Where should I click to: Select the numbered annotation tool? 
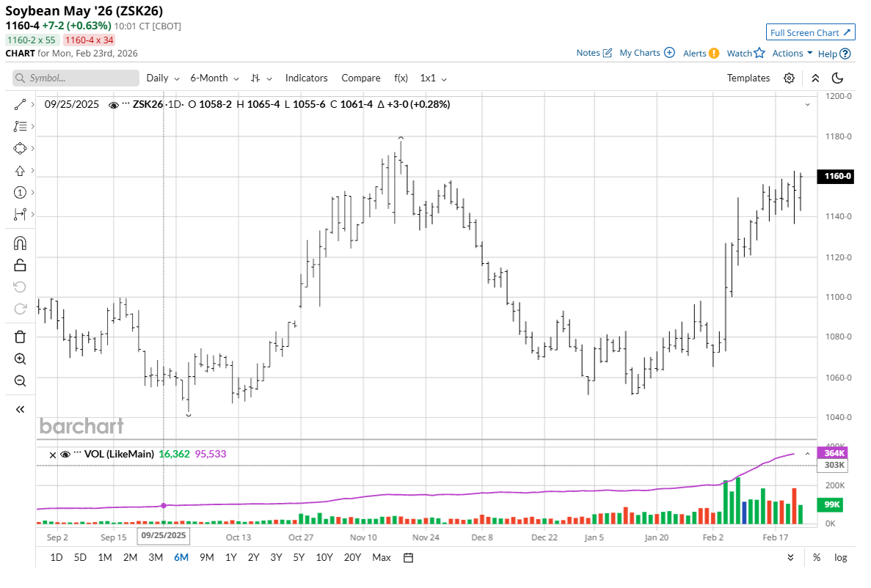tap(20, 193)
